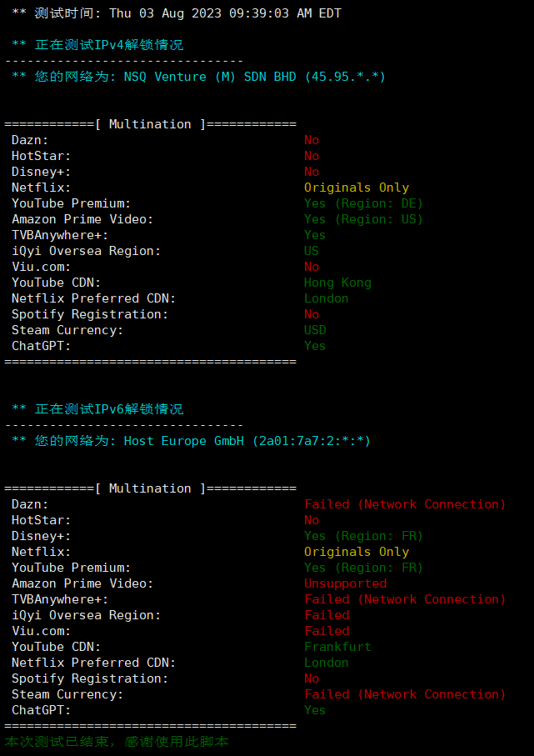The height and width of the screenshot is (756, 534).
Task: Select the "正在测试IPv4解锁情况" heading
Action: [109, 45]
